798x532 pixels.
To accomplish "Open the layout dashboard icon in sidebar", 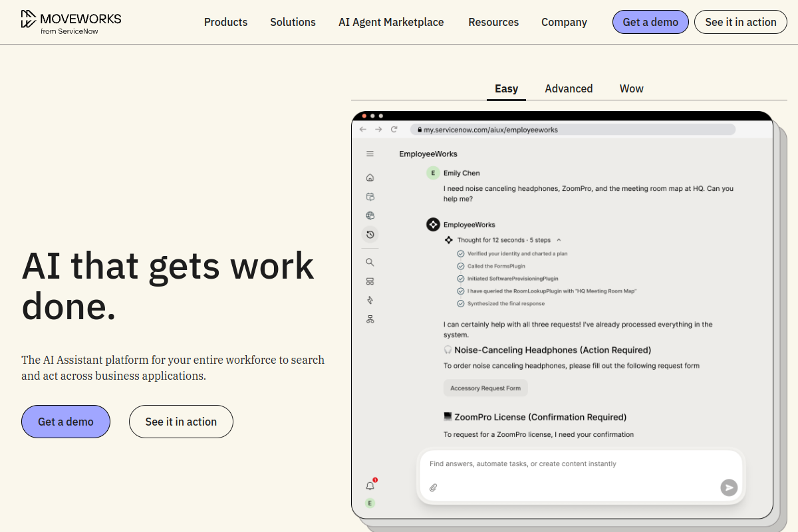I will point(370,281).
